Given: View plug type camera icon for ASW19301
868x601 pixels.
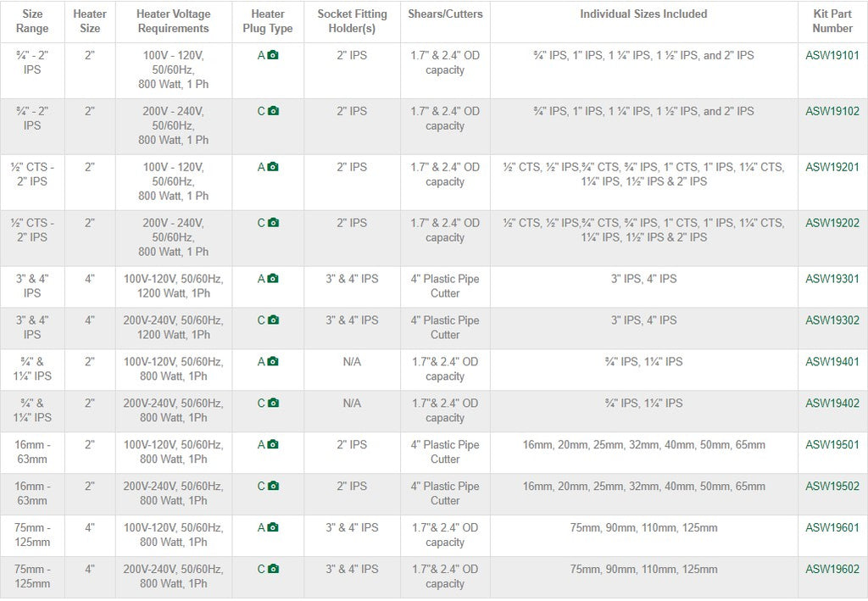Looking at the screenshot, I should (273, 279).
